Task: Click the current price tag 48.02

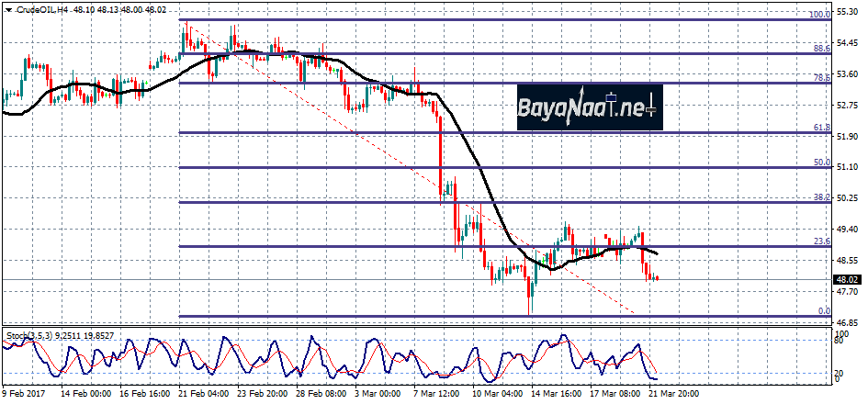Action: pos(848,279)
